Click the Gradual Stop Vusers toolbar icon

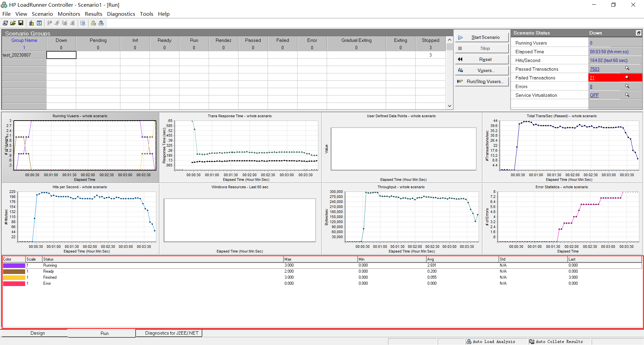(65, 23)
